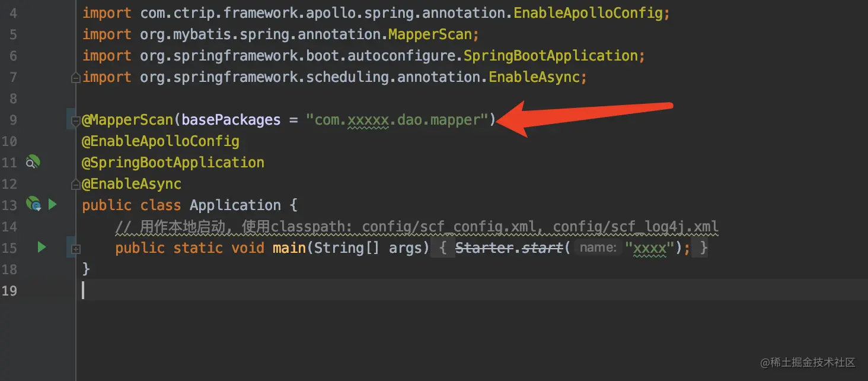Screen dimensions: 868x381
Task: Click the closing brace on line 18
Action: coord(86,269)
